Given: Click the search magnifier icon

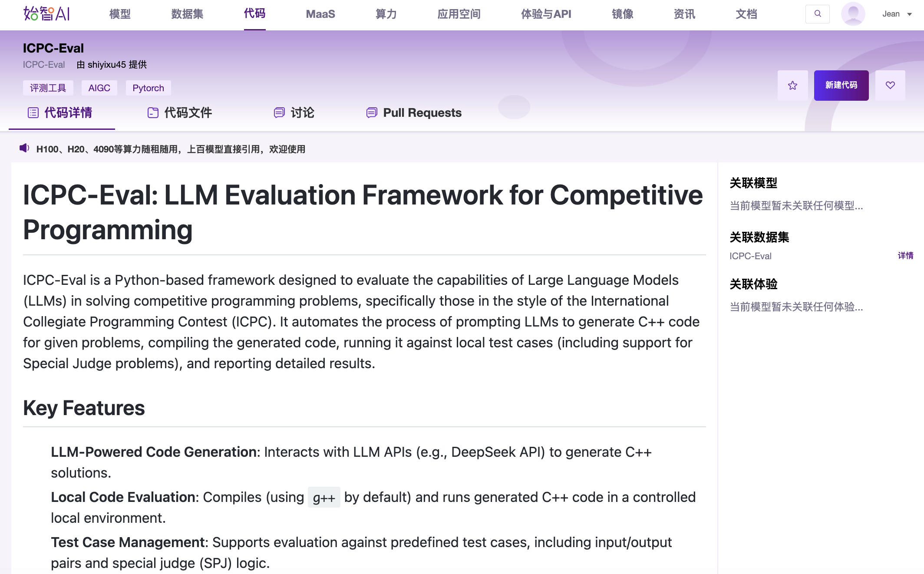Looking at the screenshot, I should tap(817, 14).
